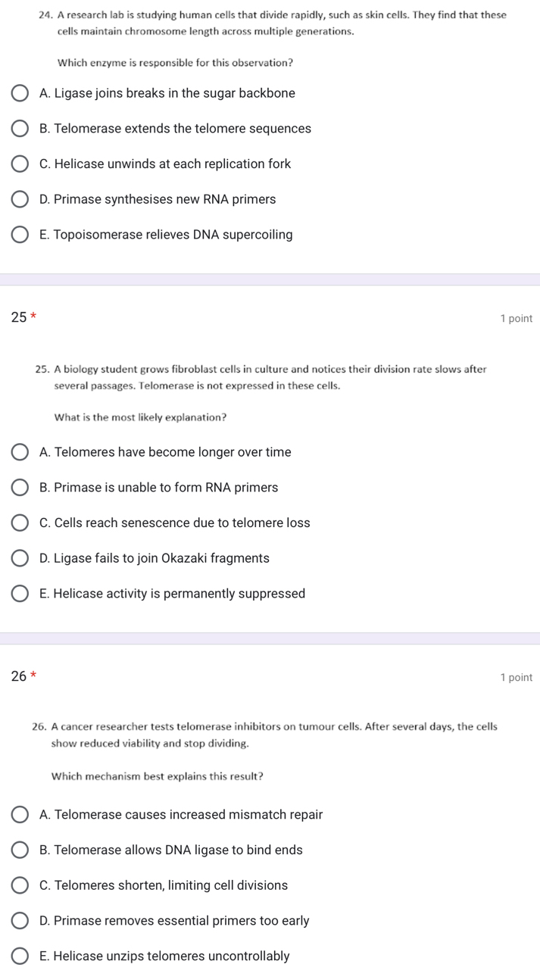Pick option D 'Primase synthesises new RNA primers'
Image resolution: width=540 pixels, height=980 pixels.
pos(20,198)
